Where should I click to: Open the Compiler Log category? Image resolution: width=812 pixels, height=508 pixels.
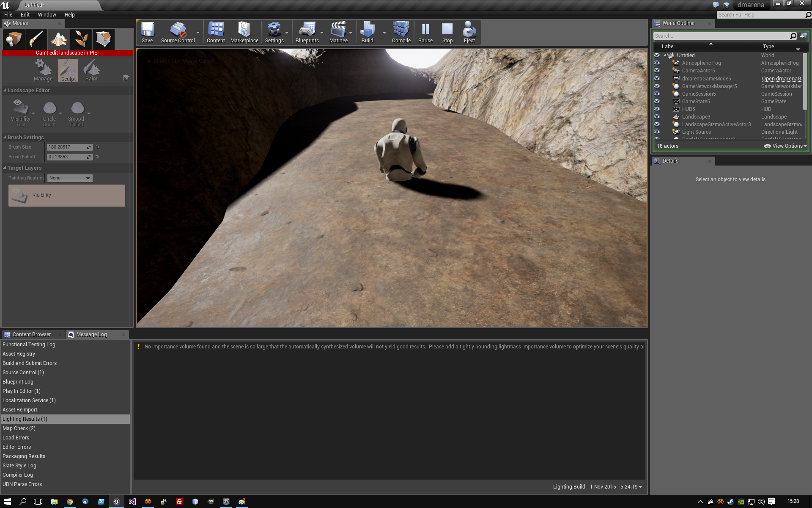pyautogui.click(x=65, y=475)
